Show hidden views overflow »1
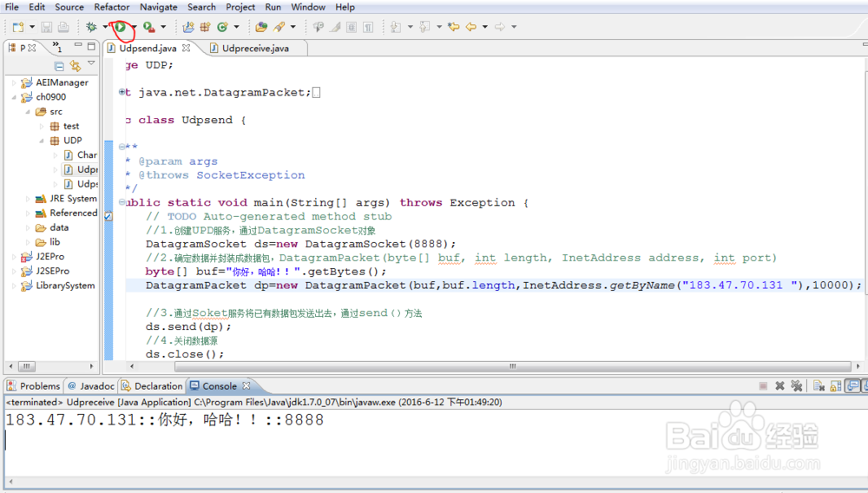The height and width of the screenshot is (493, 868). pyautogui.click(x=56, y=47)
